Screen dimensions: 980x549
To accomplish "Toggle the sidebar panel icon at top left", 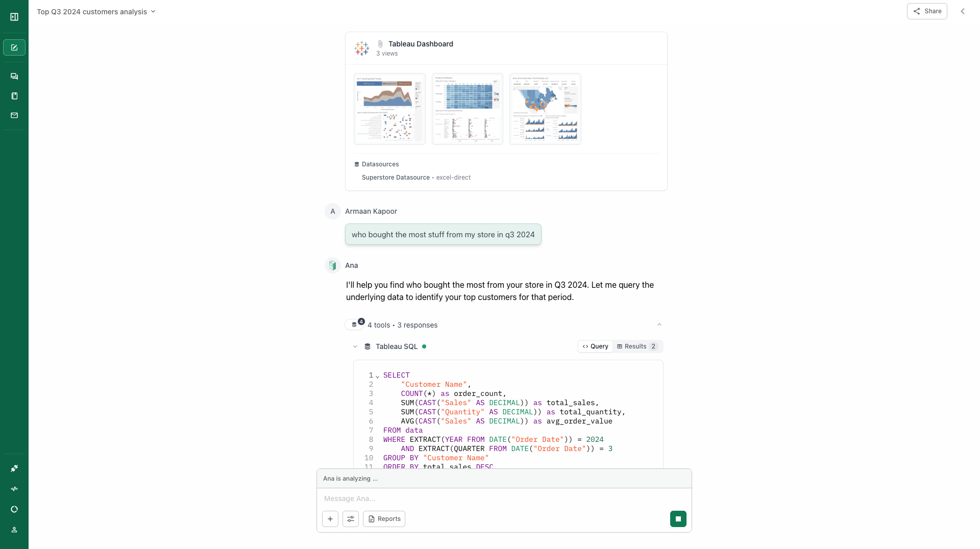I will click(14, 16).
